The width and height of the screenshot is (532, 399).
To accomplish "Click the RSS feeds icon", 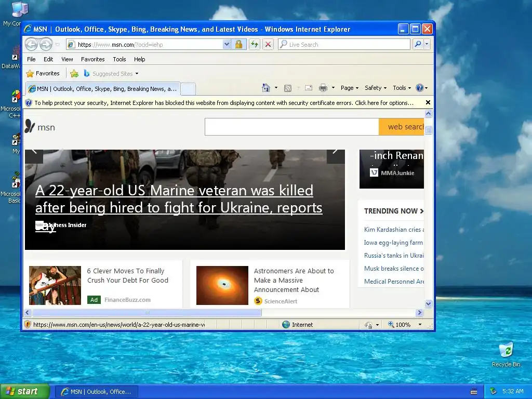I will tap(288, 88).
